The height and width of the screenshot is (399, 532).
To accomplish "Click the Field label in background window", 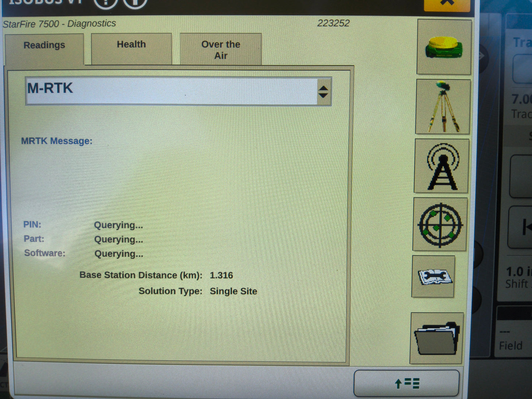I will (510, 346).
